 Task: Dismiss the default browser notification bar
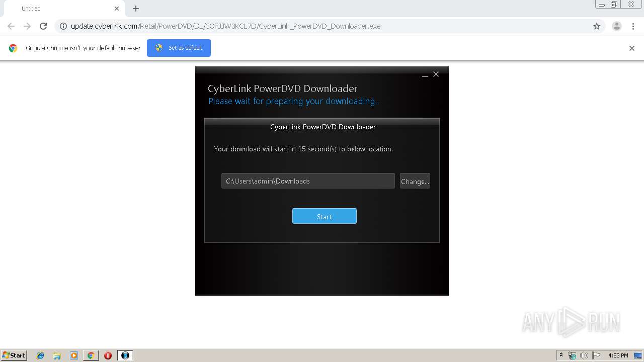[631, 48]
